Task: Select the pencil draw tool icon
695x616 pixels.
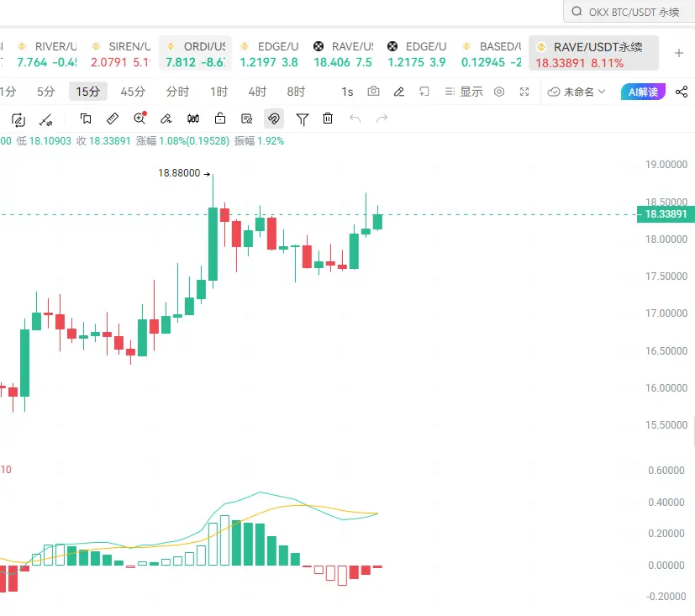Action: pos(399,92)
